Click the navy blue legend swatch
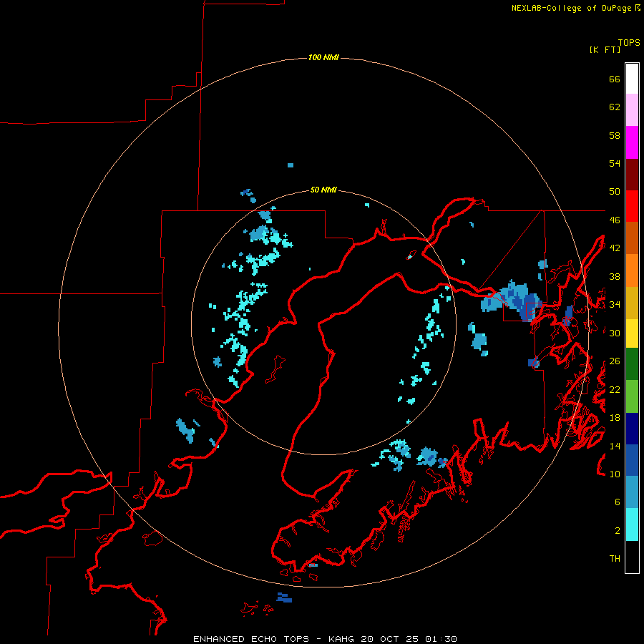This screenshot has width=644, height=644. [632, 429]
